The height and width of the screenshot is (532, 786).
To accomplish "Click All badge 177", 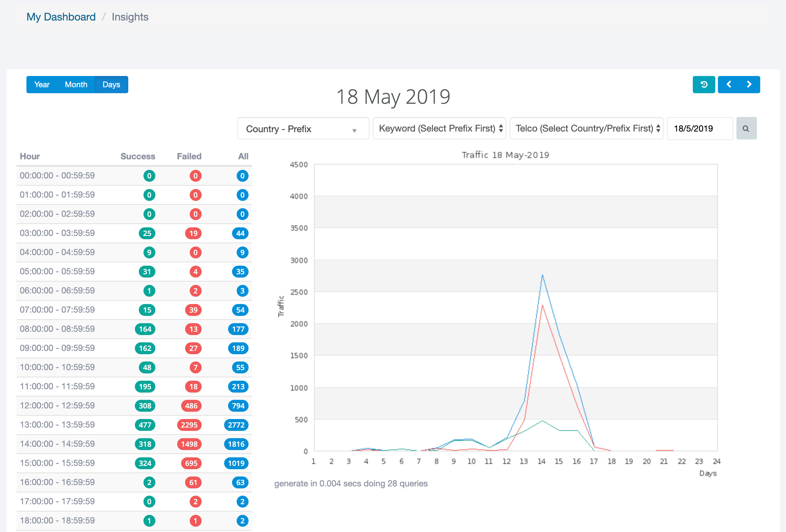I will tap(238, 329).
